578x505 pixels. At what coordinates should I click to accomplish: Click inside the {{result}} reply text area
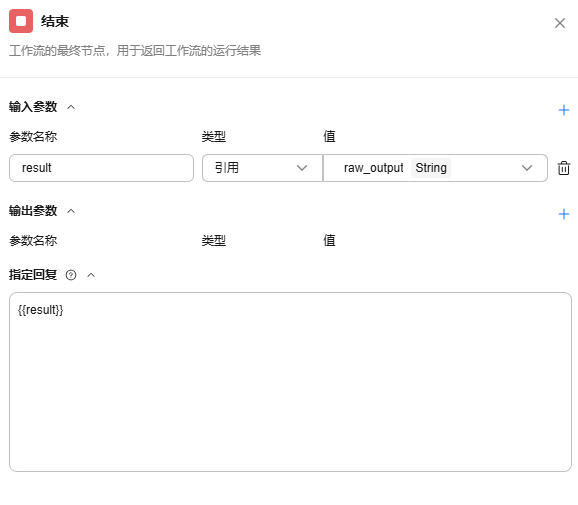(290, 382)
